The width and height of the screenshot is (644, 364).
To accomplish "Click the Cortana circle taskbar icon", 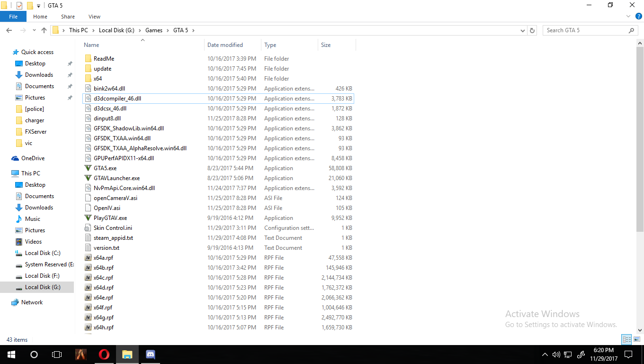I will tap(34, 354).
